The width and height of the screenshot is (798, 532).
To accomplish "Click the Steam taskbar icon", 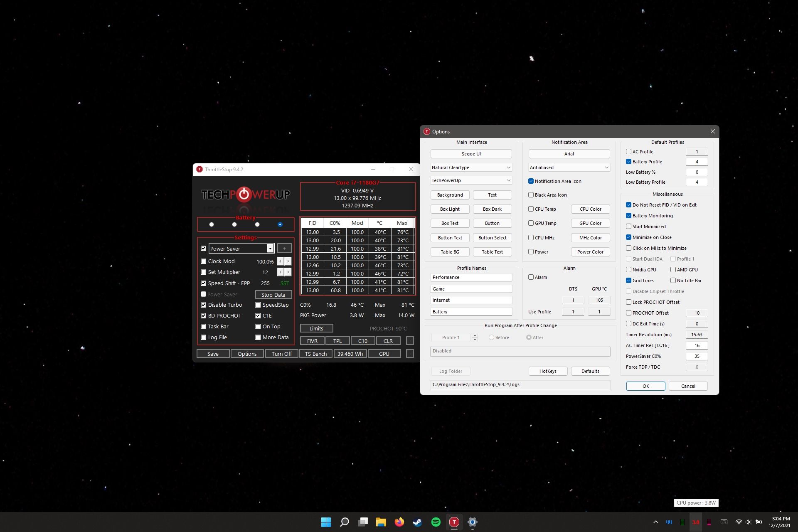I will click(417, 522).
